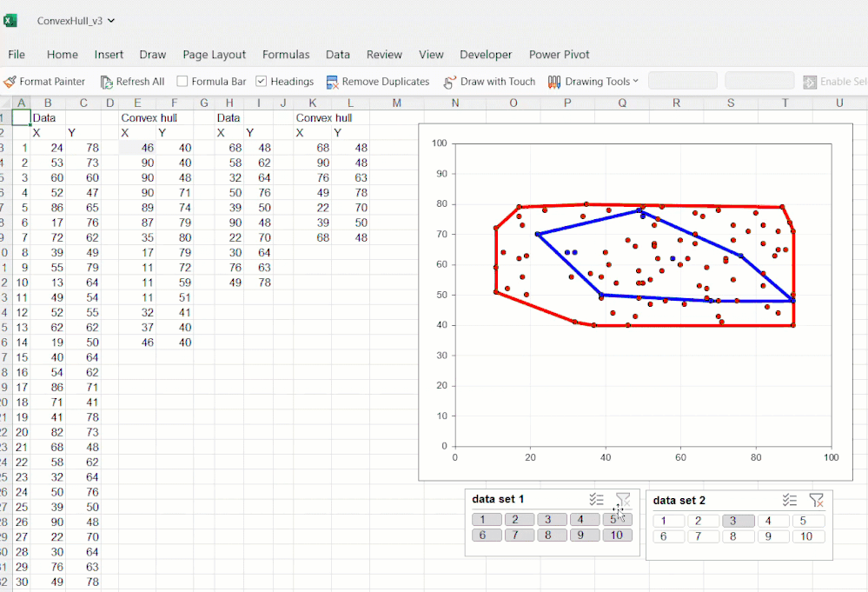The width and height of the screenshot is (868, 592).
Task: Toggle item 3 in data set 1 slicer
Action: click(552, 520)
